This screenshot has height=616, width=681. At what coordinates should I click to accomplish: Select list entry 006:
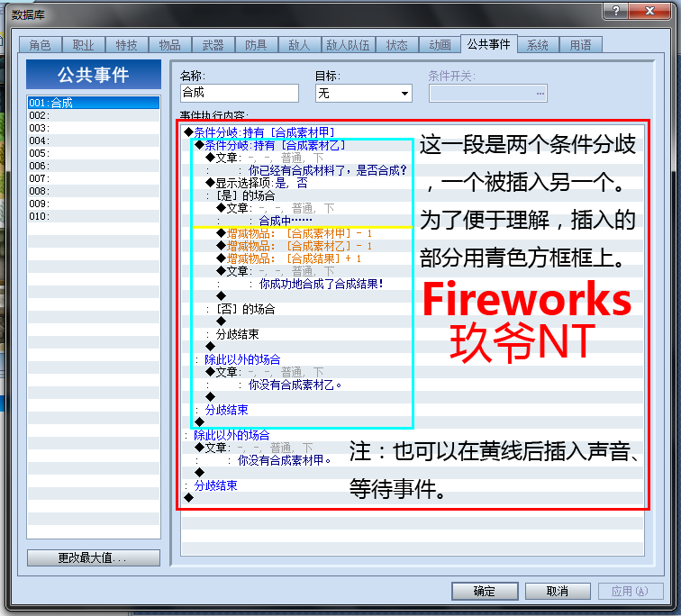coord(94,166)
